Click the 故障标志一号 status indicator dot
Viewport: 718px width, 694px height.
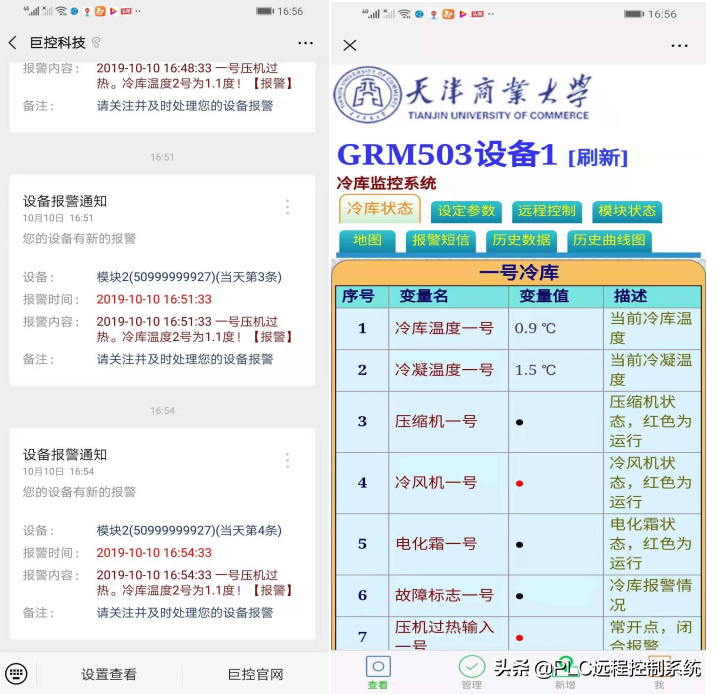pos(519,596)
